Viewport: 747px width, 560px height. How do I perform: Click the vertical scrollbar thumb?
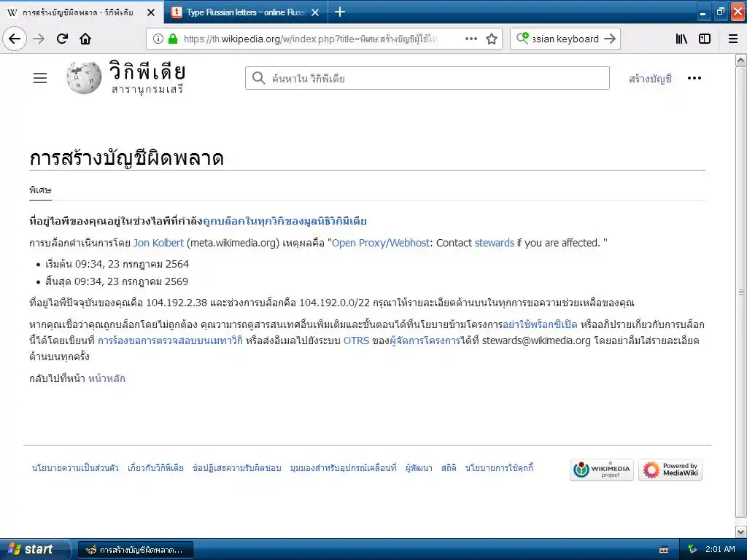pyautogui.click(x=741, y=292)
